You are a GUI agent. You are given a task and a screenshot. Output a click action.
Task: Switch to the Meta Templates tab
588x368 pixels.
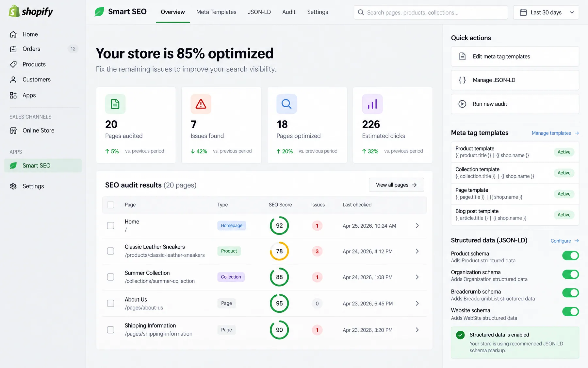coord(216,12)
